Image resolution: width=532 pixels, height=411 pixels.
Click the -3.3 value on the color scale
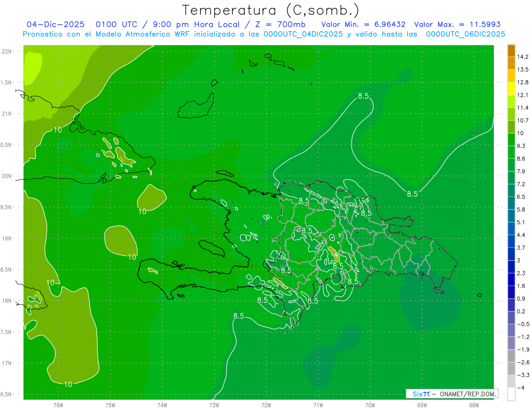click(x=523, y=375)
